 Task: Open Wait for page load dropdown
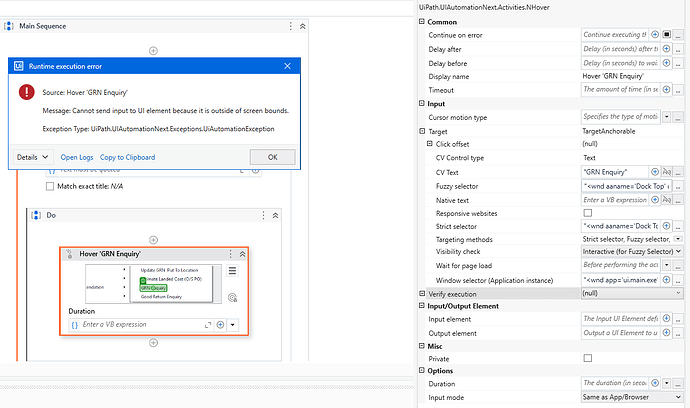[x=667, y=265]
